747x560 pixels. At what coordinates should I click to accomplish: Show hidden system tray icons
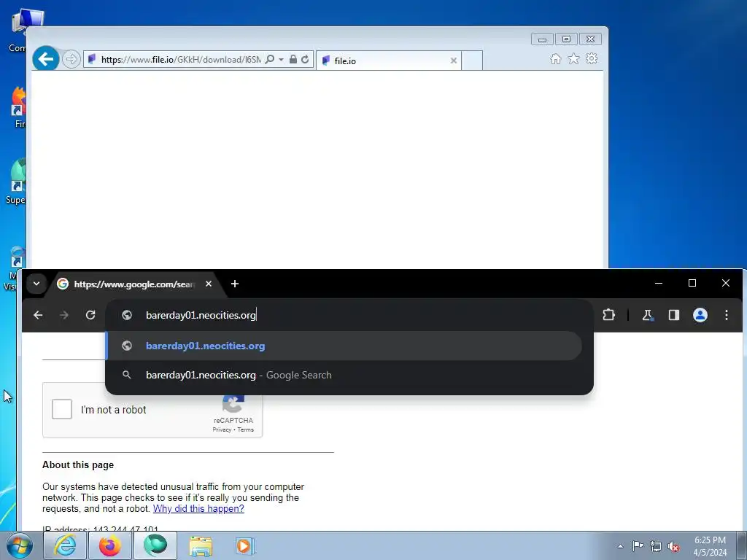pyautogui.click(x=620, y=546)
